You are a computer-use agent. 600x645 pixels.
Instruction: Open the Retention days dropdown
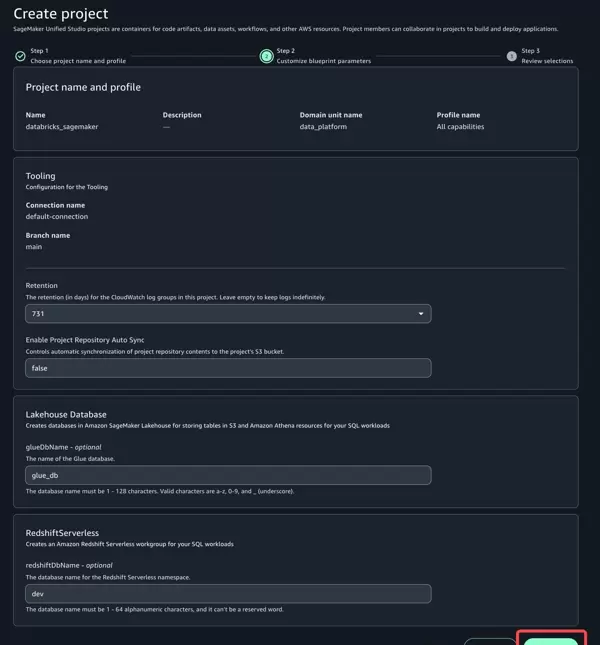coord(228,313)
